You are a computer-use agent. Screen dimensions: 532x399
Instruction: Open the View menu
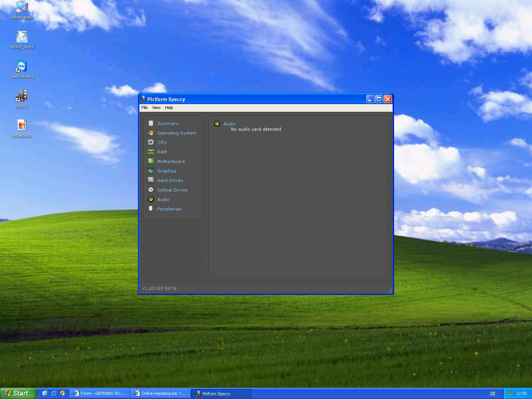[156, 108]
